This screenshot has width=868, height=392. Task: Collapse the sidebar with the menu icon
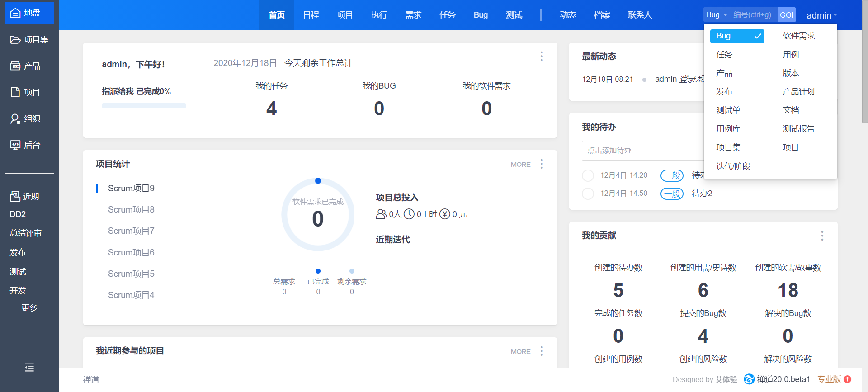pyautogui.click(x=29, y=368)
